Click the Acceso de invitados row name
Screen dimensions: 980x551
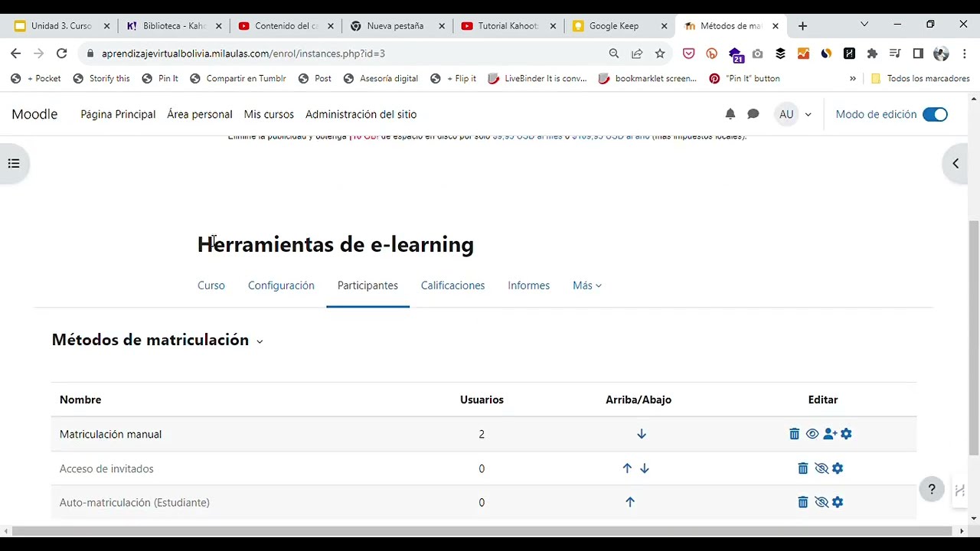coord(106,468)
